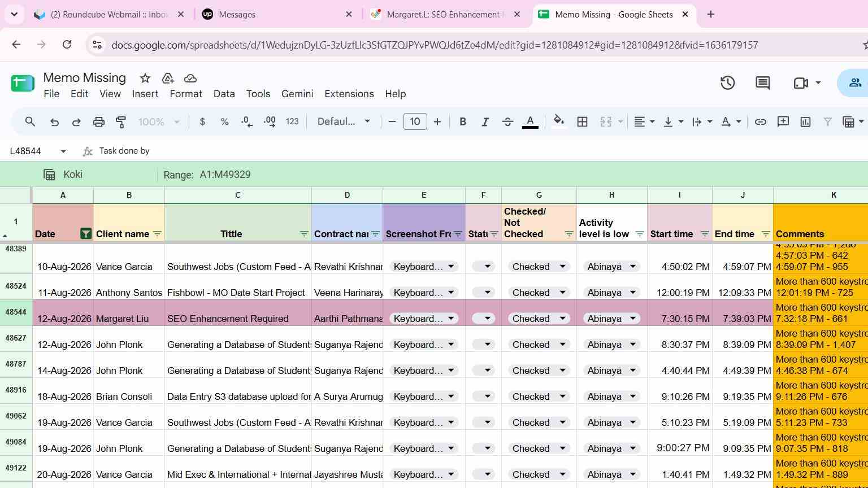Image resolution: width=868 pixels, height=488 pixels.
Task: Toggle strikethrough formatting
Action: tap(507, 121)
